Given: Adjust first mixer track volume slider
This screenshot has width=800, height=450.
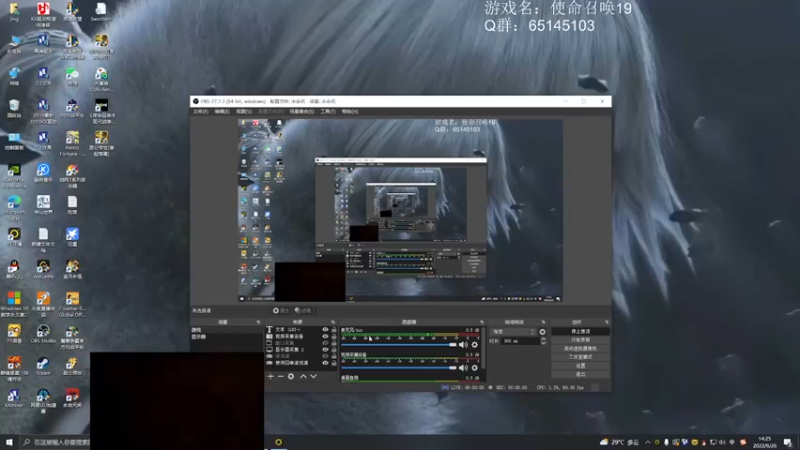Looking at the screenshot, I should (x=398, y=345).
